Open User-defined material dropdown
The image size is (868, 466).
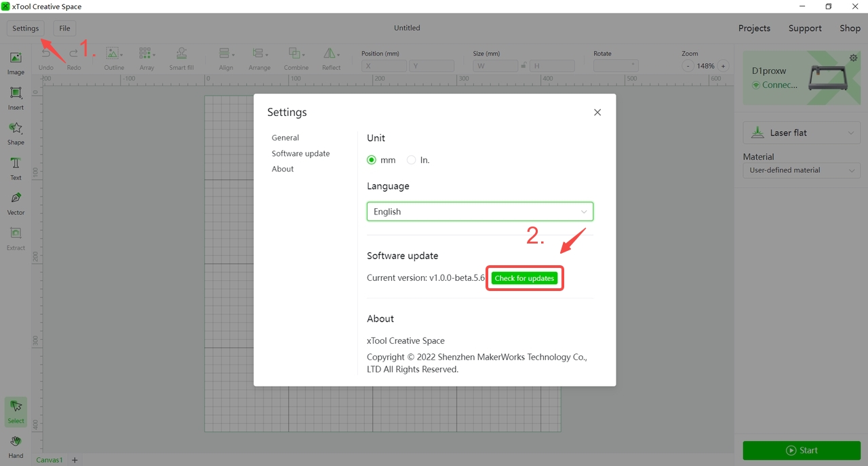pos(802,170)
